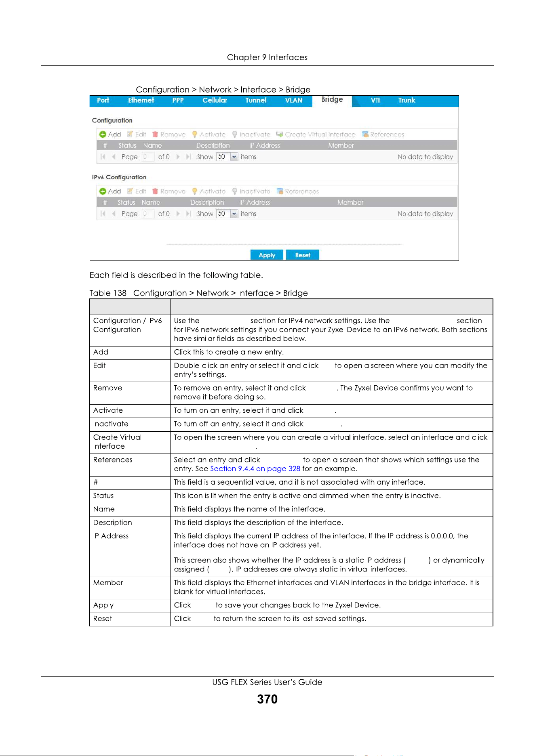This screenshot has width=535, height=756.
Task: Click "No data to display" under IPv6 Configuration
Action: (x=425, y=214)
